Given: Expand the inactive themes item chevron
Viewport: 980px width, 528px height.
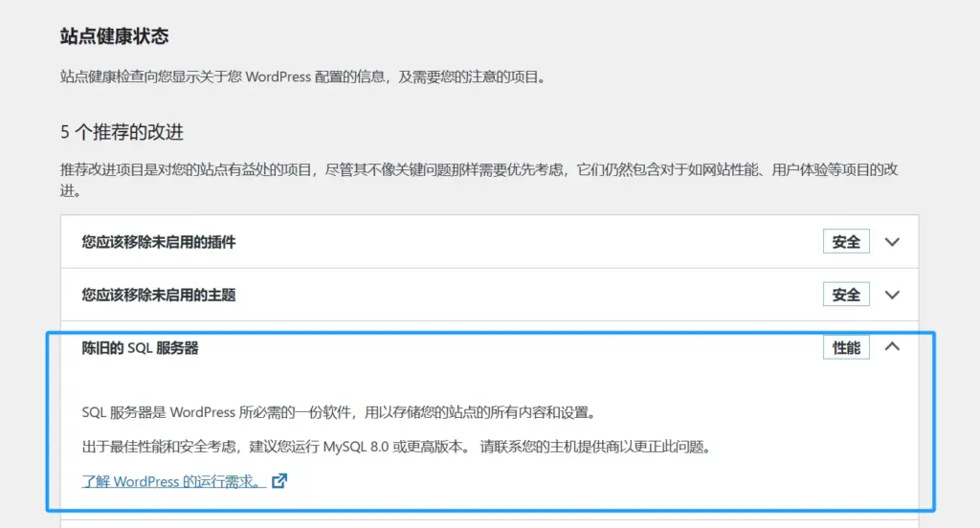Looking at the screenshot, I should click(x=892, y=295).
